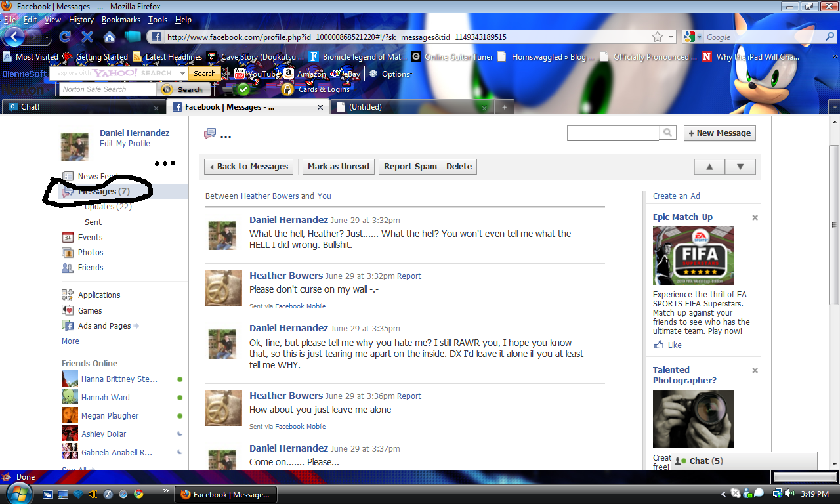Open the Edit My Profile link
This screenshot has height=504, width=840.
125,144
